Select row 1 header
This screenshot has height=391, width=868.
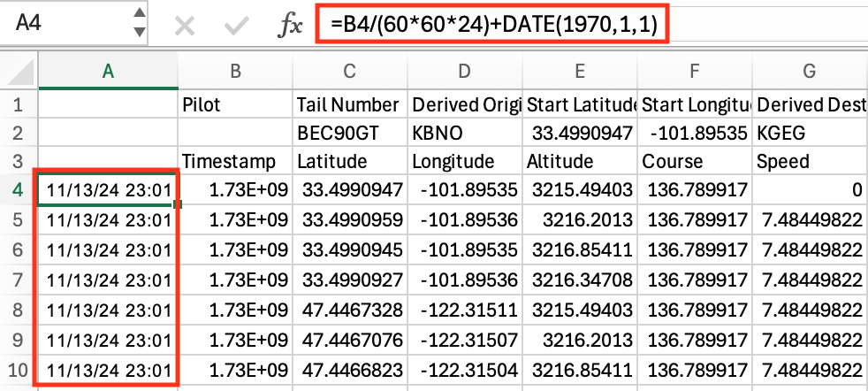[19, 106]
